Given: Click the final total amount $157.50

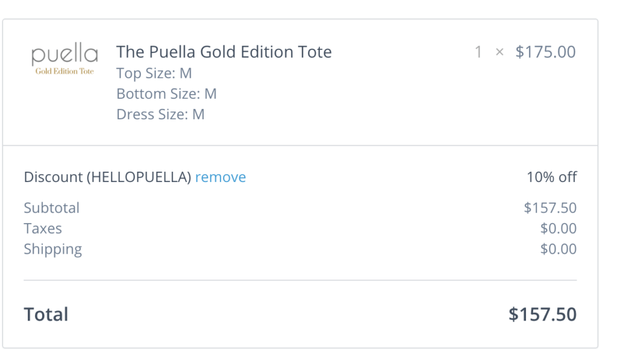Looking at the screenshot, I should 542,314.
